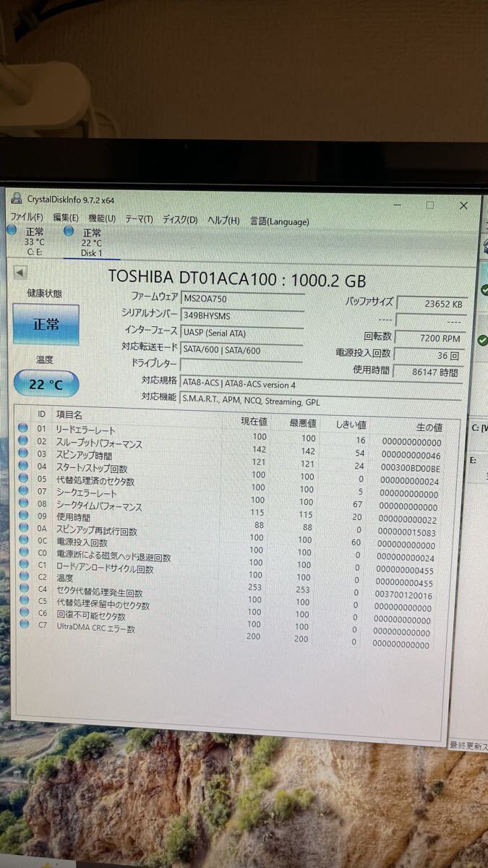Select row text スピンアップ時間
This screenshot has width=488, height=868.
tap(84, 456)
